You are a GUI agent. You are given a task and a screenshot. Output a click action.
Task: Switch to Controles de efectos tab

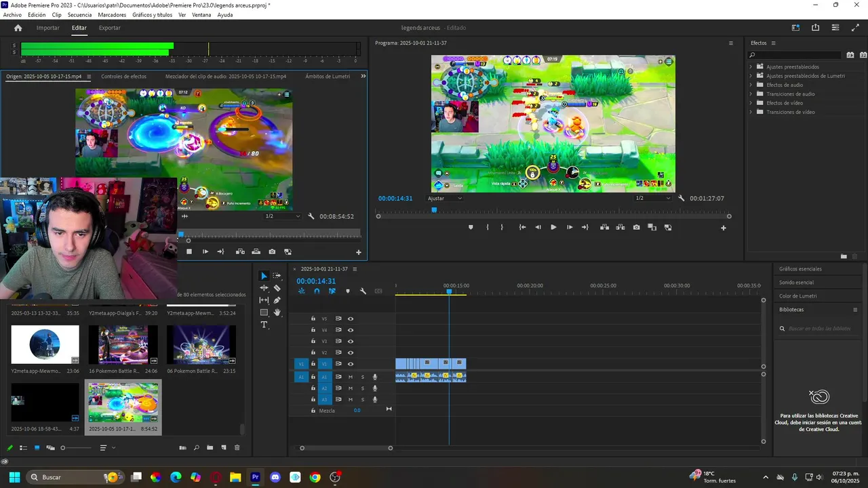(x=123, y=77)
